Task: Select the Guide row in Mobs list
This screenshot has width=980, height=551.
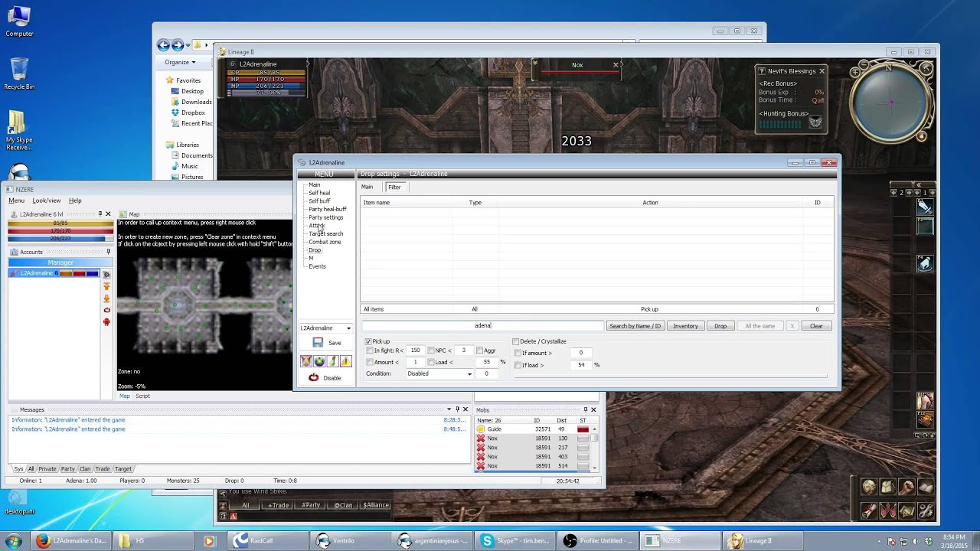Action: [x=532, y=429]
